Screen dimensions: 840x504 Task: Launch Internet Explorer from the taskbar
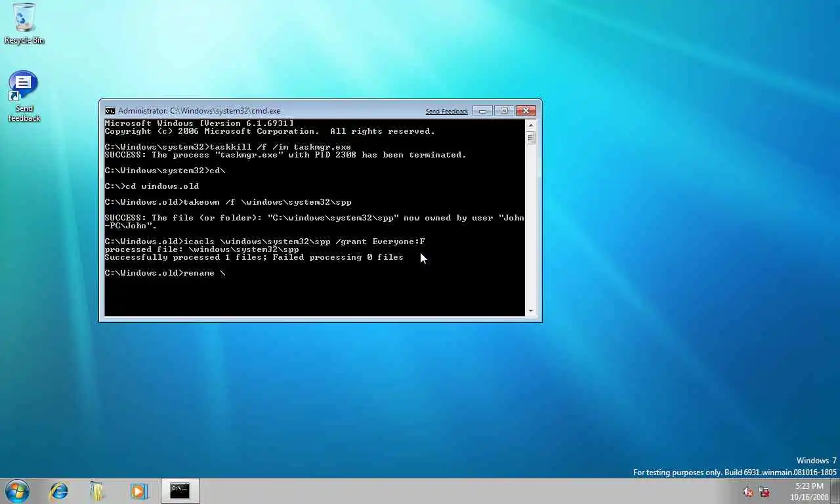[59, 491]
